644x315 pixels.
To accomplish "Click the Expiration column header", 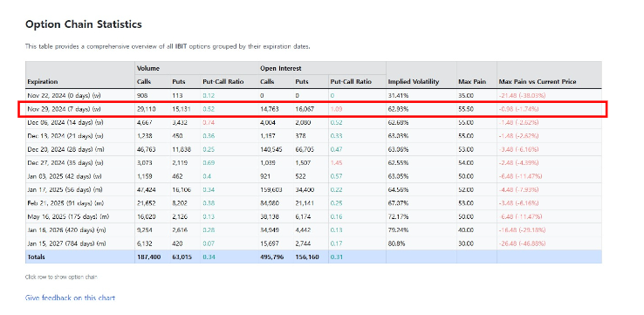I will coord(42,82).
